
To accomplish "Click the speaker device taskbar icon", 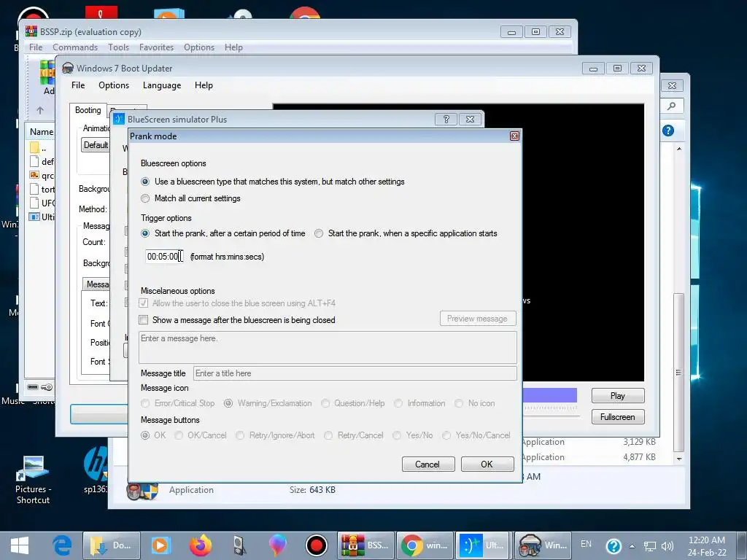I will (x=239, y=545).
